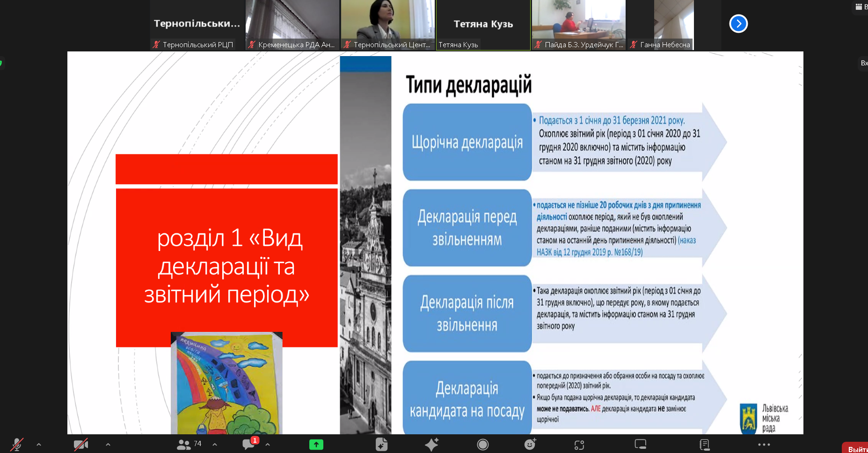
Task: Click the red розділ 1 title block
Action: 226,267
